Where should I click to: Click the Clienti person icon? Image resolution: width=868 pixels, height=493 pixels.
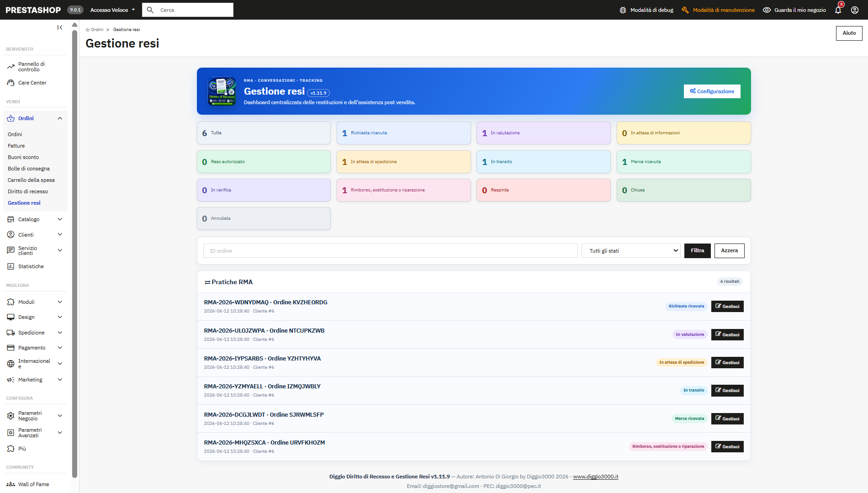[x=11, y=234]
